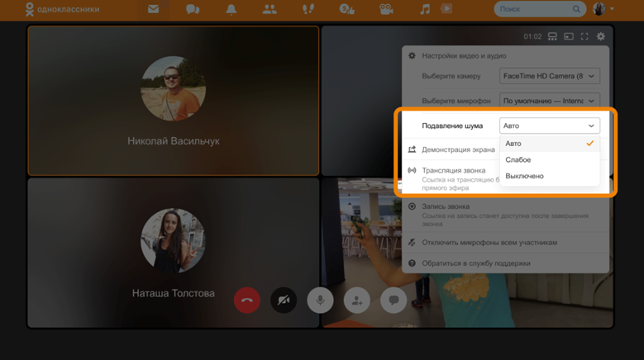Open the Выберите камеру dropdown
644x360 pixels.
click(x=550, y=76)
